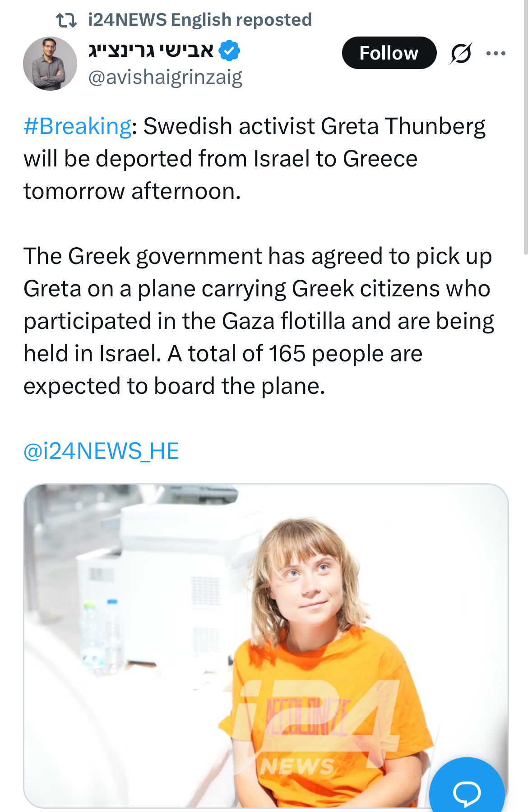
Task: Click the vertical scrollbar on right edge
Action: coord(526,126)
